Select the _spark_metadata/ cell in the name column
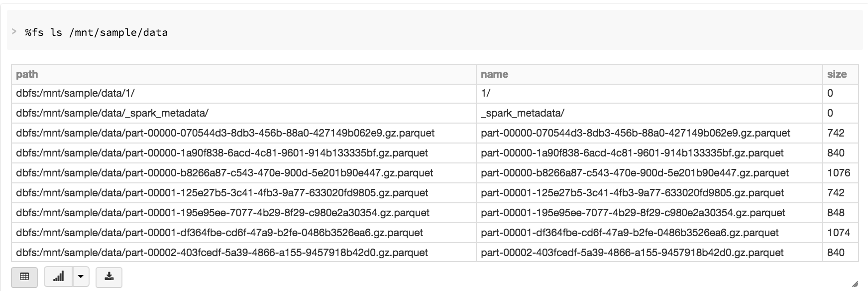 pyautogui.click(x=523, y=113)
